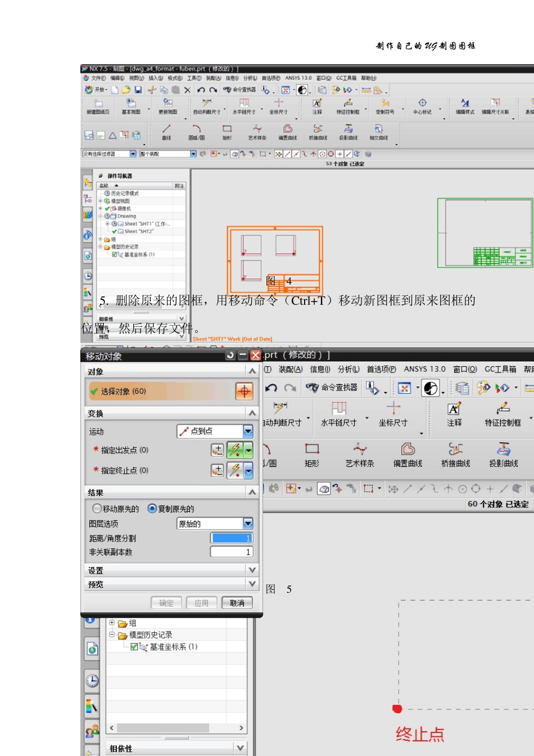Click the Redo arrow in lower NX window
This screenshot has height=756, width=534.
[290, 388]
